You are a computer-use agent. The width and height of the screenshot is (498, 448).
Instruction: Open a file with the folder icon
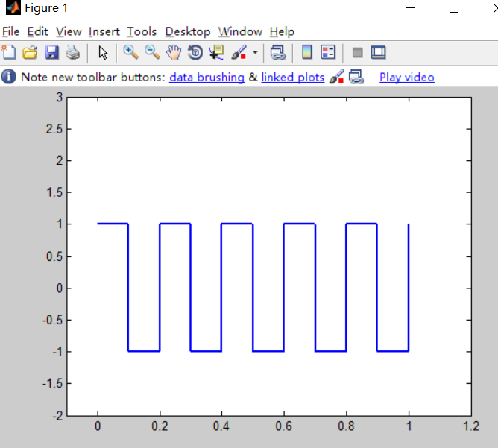(30, 52)
